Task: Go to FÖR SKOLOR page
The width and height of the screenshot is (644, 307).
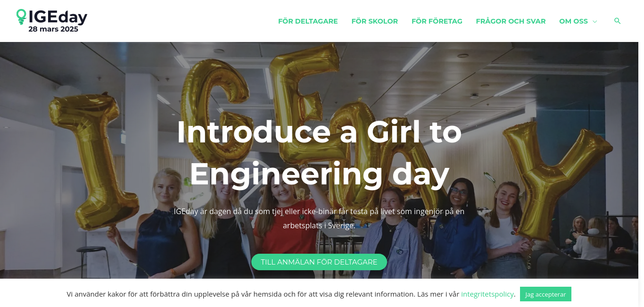Action: tap(375, 21)
